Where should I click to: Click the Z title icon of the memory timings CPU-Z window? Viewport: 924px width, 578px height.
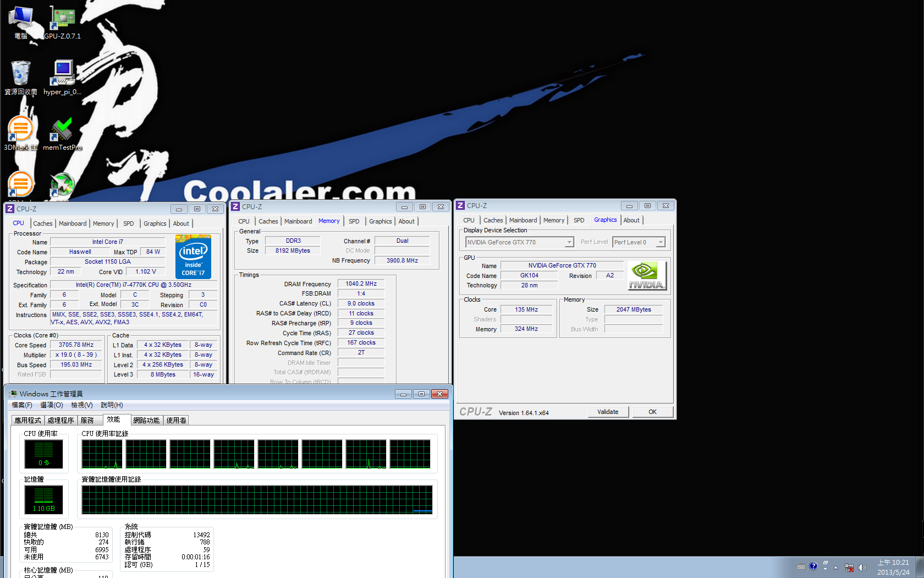point(235,206)
